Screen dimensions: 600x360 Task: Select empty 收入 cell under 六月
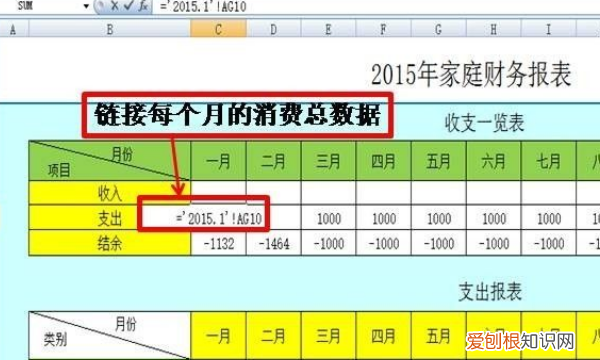tap(494, 193)
